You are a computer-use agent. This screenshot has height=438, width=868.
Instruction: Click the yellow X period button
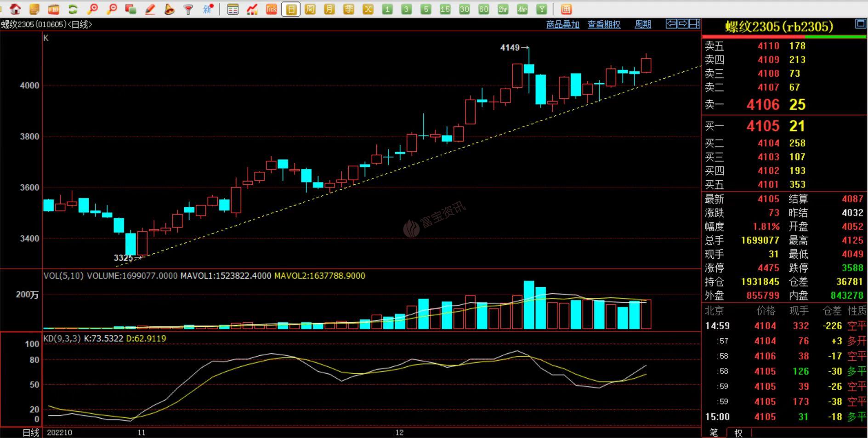368,9
